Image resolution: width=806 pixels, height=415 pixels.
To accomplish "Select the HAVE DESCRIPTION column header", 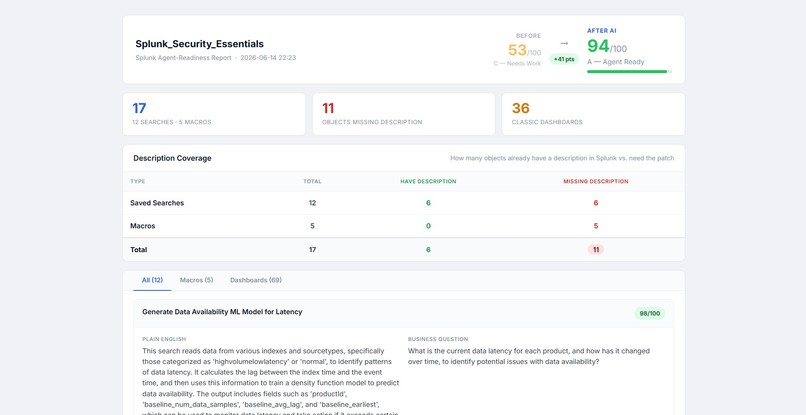I will coord(428,182).
